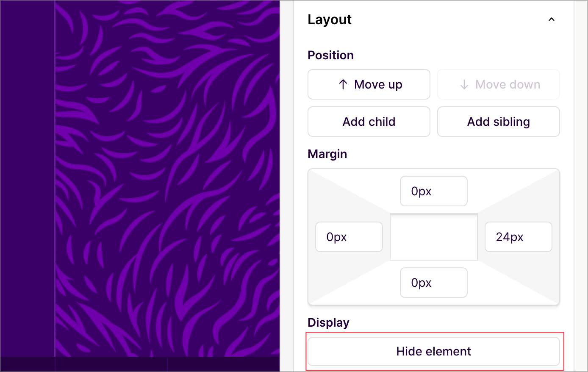Screen dimensions: 588x372
Task: Click the solid purple left column
Action: [x=27, y=178]
